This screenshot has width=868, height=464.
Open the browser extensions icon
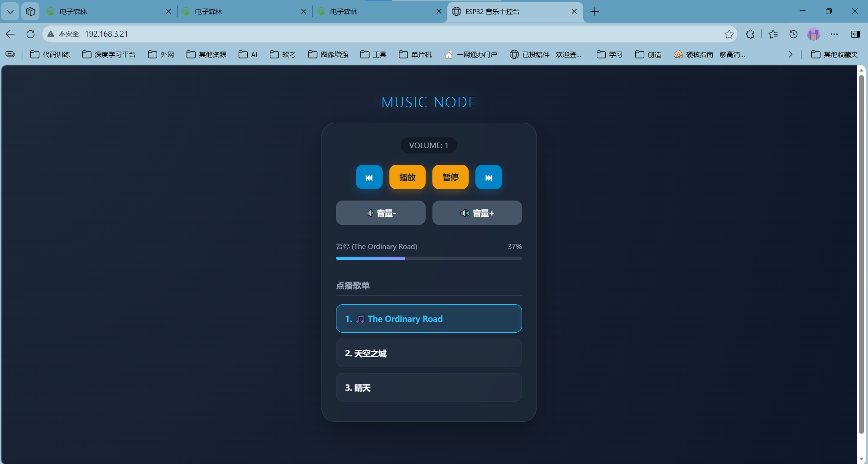point(750,34)
